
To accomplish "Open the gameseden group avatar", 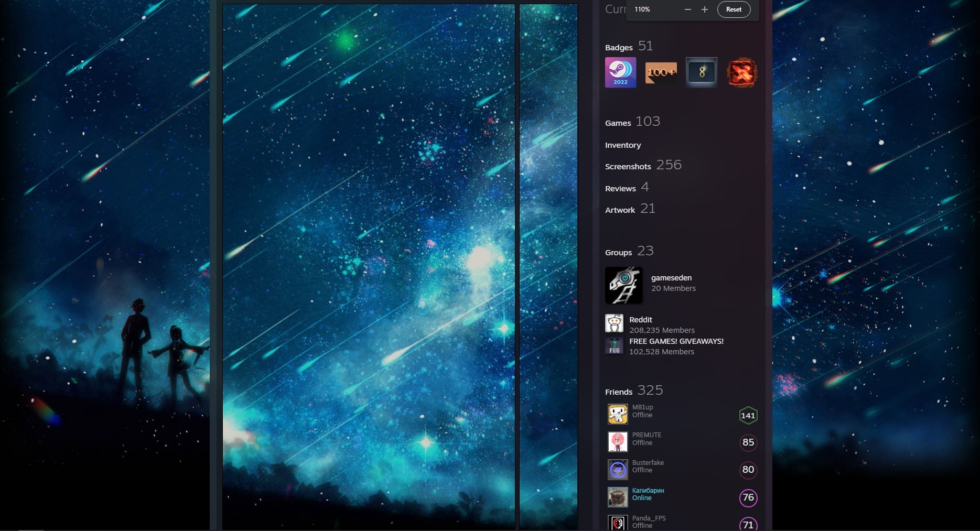I will (x=624, y=285).
